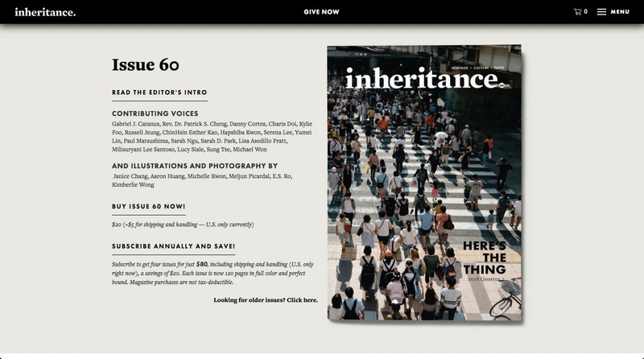644x359 pixels.
Task: Click AND ILLUSTRATIONS AND PHOTOGRAPHY BY heading
Action: coord(195,166)
